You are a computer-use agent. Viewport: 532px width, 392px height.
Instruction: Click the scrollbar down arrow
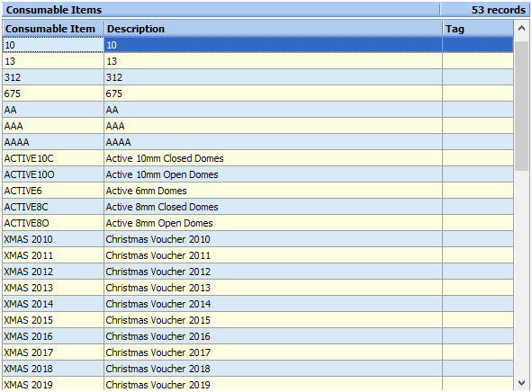522,383
